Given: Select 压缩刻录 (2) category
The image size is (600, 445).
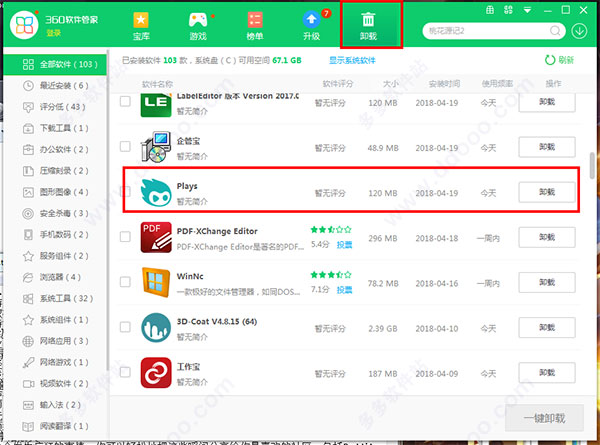Looking at the screenshot, I should point(55,171).
